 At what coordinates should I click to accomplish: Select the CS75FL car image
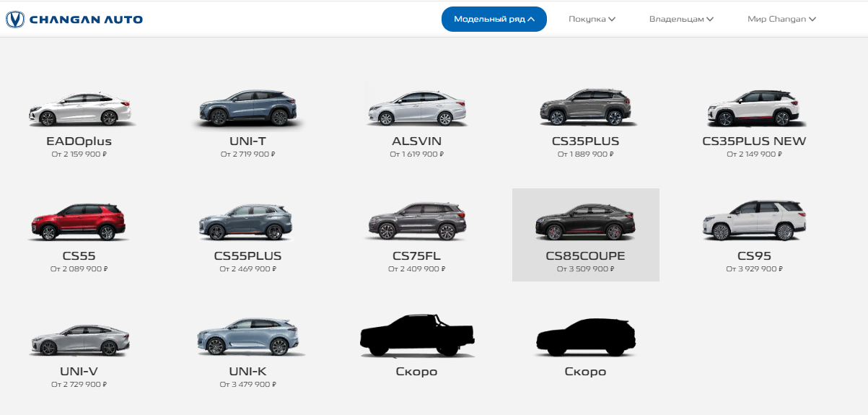pos(416,222)
